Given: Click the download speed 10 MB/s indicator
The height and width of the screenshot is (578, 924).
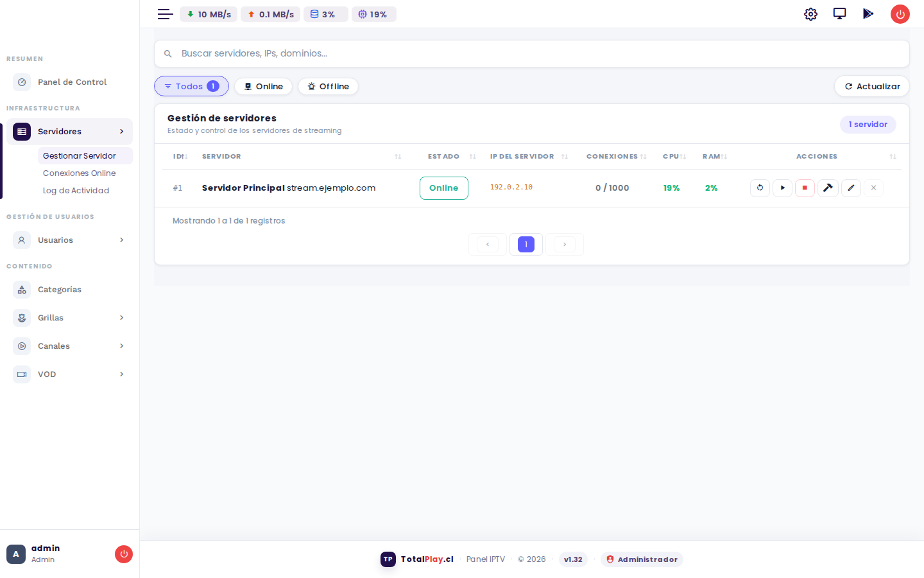Looking at the screenshot, I should (209, 14).
